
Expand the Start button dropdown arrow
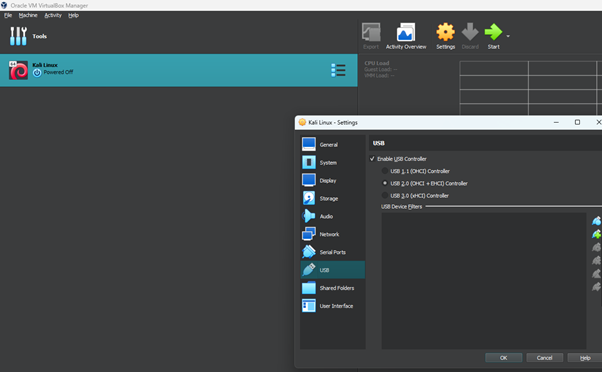tap(508, 36)
